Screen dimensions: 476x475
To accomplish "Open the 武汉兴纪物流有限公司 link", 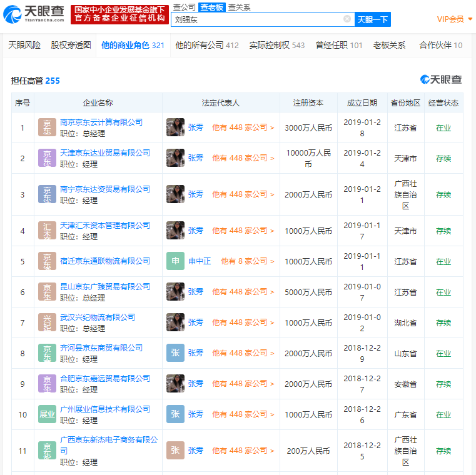I will coord(98,317).
